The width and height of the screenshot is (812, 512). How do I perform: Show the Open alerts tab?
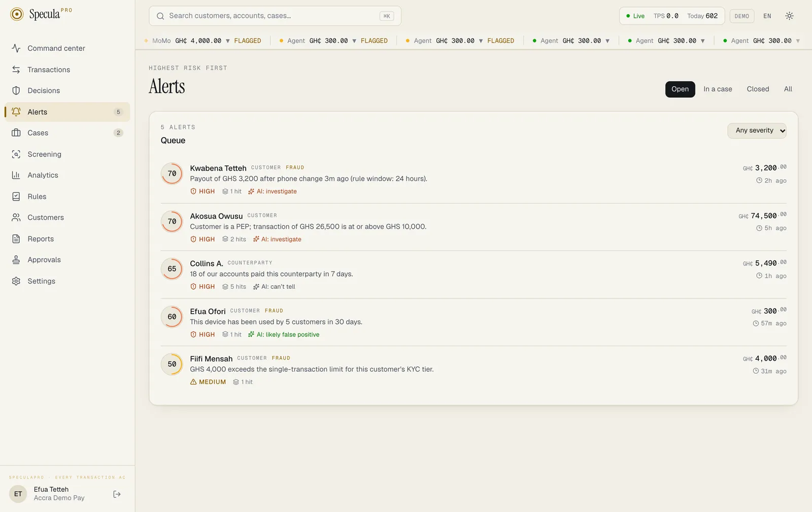tap(680, 89)
